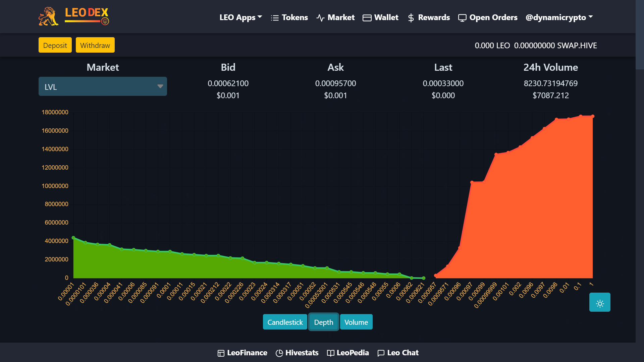Image resolution: width=644 pixels, height=362 pixels.
Task: Open the Market page
Action: click(335, 17)
